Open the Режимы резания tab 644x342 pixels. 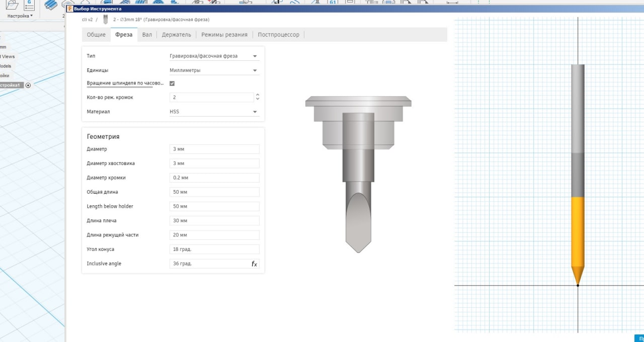(224, 35)
